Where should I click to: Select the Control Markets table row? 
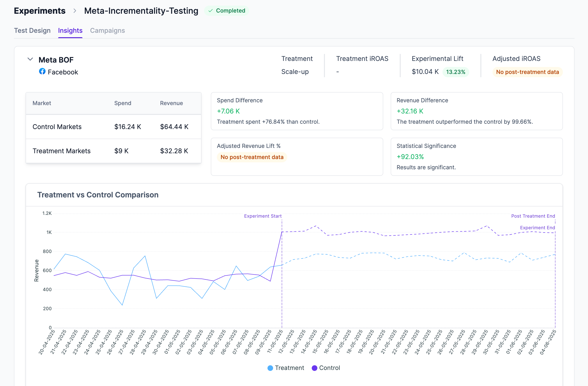(x=113, y=127)
